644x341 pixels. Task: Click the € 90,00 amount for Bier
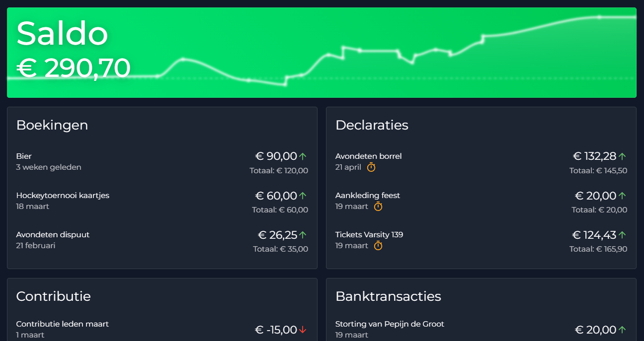(276, 156)
